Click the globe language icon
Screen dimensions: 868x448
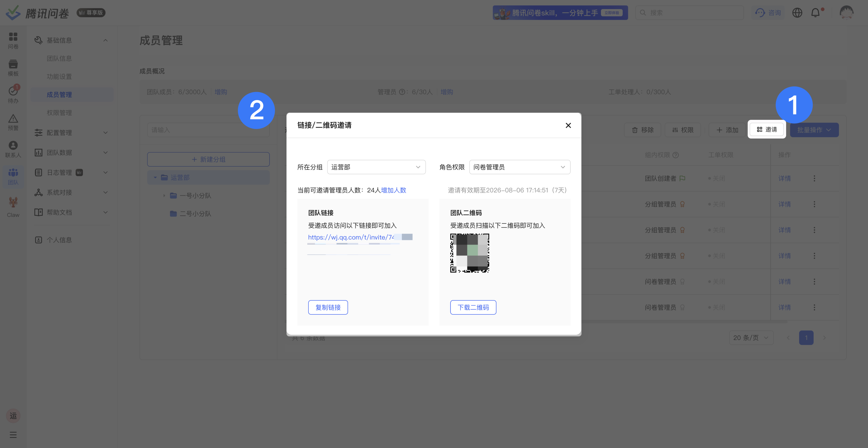pyautogui.click(x=797, y=13)
